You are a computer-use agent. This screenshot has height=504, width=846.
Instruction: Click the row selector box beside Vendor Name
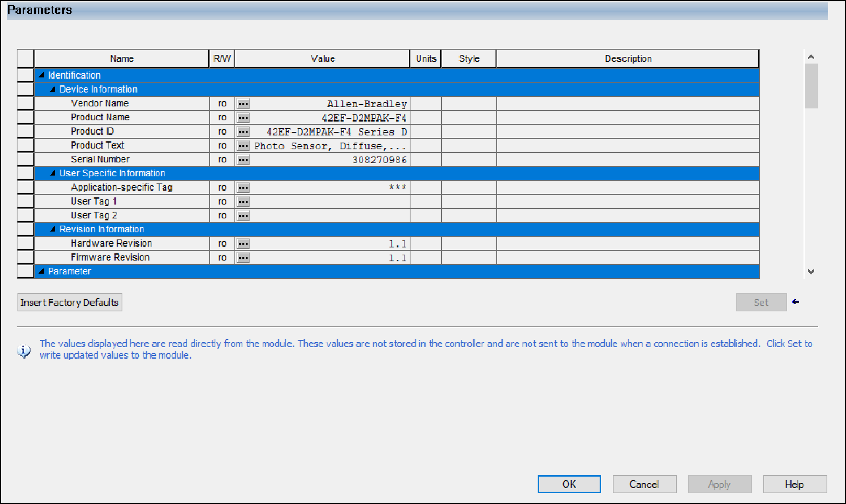point(25,103)
